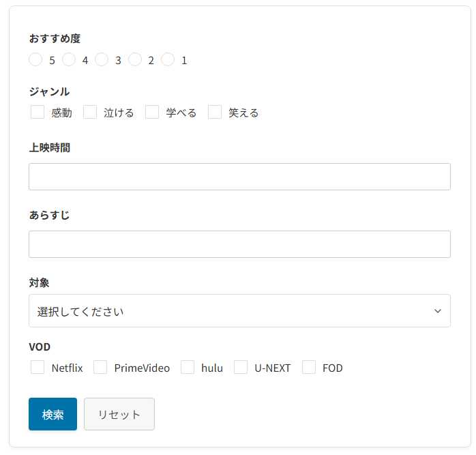Check the 感動 genre checkbox
The height and width of the screenshot is (455, 476).
pos(38,112)
